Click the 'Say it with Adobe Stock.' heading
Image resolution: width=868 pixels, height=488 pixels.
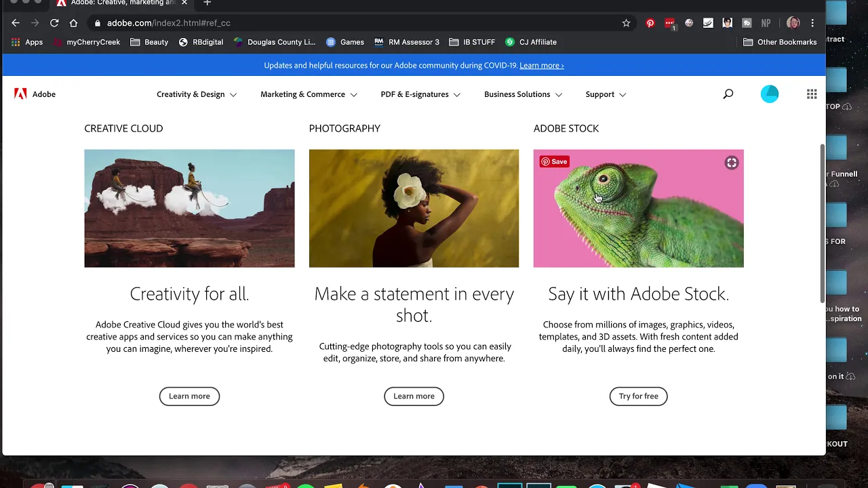(638, 293)
